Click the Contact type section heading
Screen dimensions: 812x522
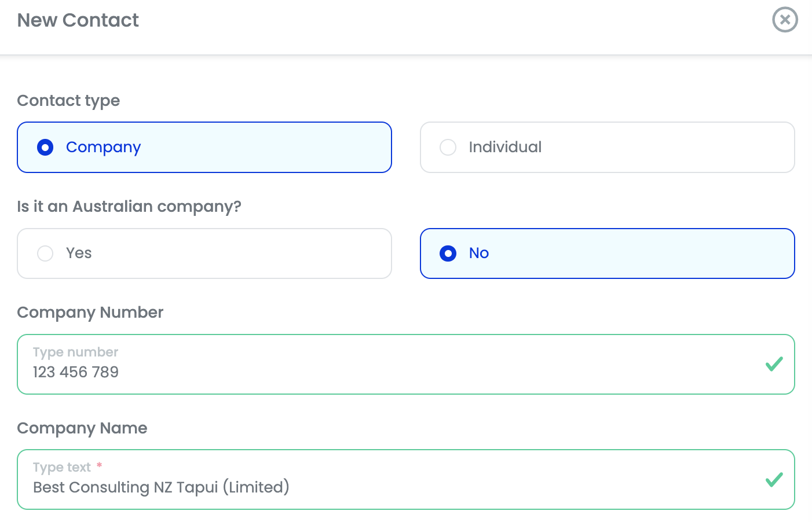tap(68, 100)
